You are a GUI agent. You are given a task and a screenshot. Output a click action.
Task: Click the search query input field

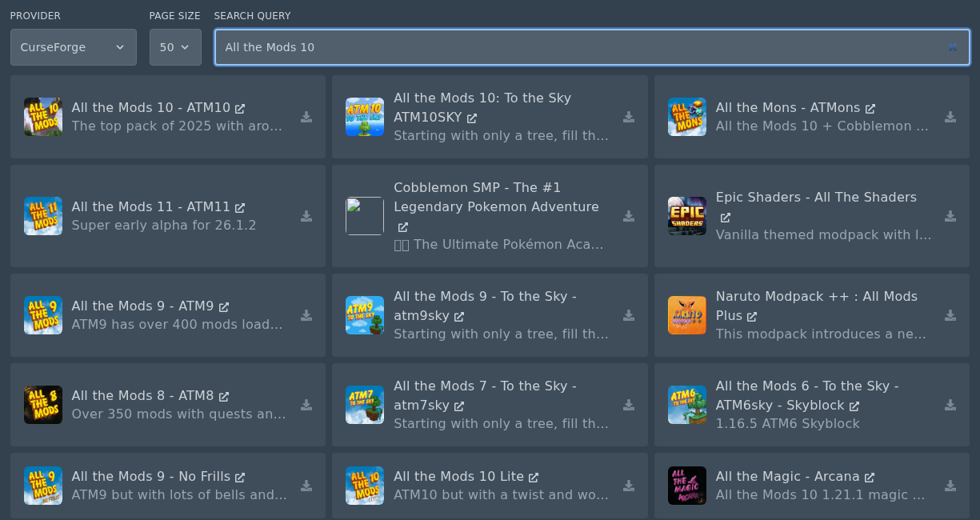coord(592,47)
